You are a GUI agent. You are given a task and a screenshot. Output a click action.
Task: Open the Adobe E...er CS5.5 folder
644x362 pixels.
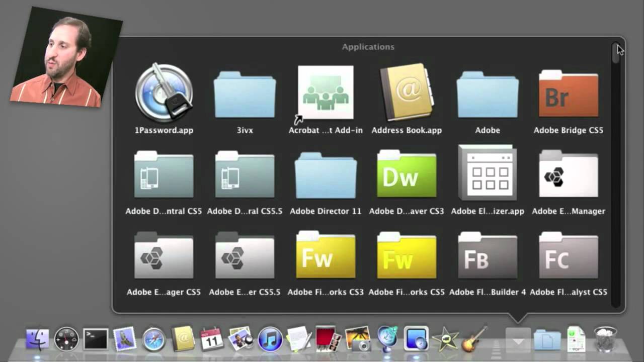click(245, 255)
